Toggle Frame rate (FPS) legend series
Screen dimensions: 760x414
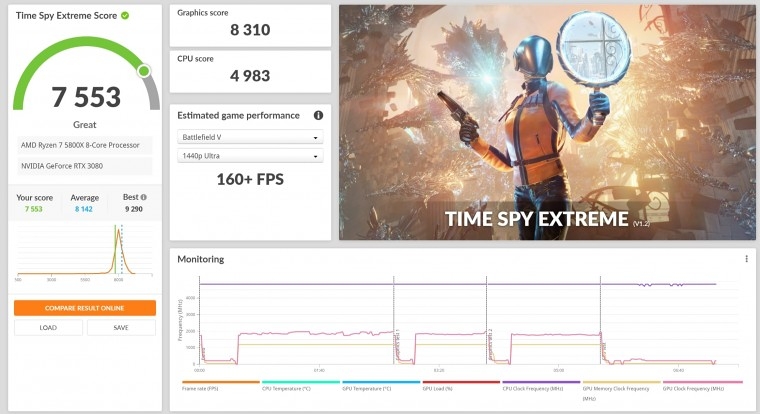[x=221, y=386]
